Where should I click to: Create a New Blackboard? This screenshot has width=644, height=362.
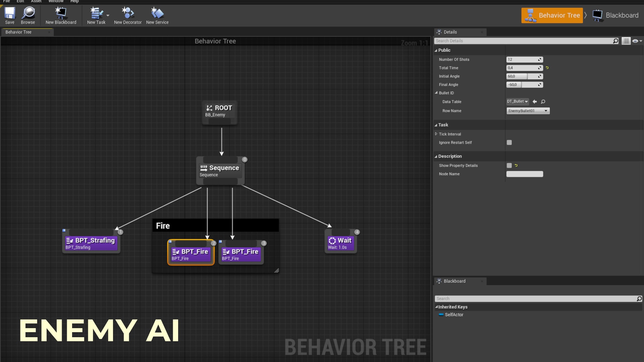[60, 15]
